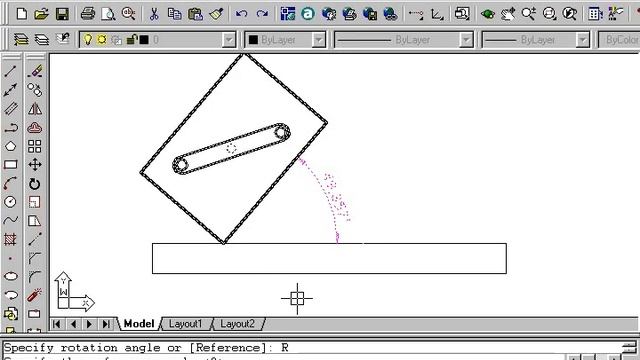Select the Copy Object tool

click(35, 90)
